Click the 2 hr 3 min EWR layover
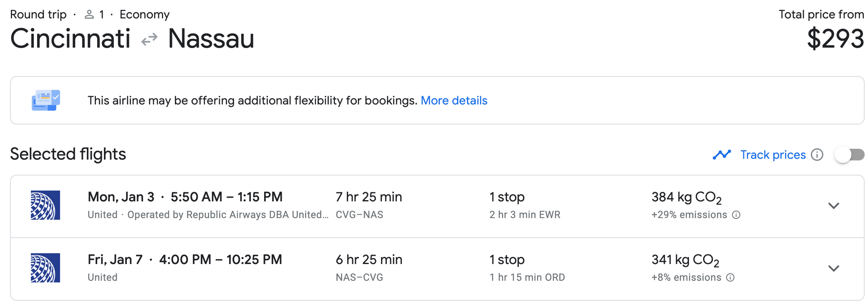 pyautogui.click(x=525, y=215)
